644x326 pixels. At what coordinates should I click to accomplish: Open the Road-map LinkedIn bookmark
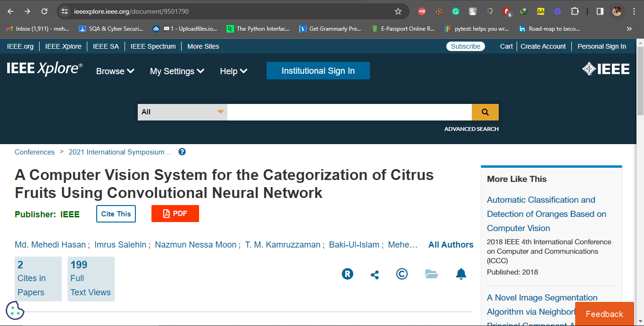[550, 29]
